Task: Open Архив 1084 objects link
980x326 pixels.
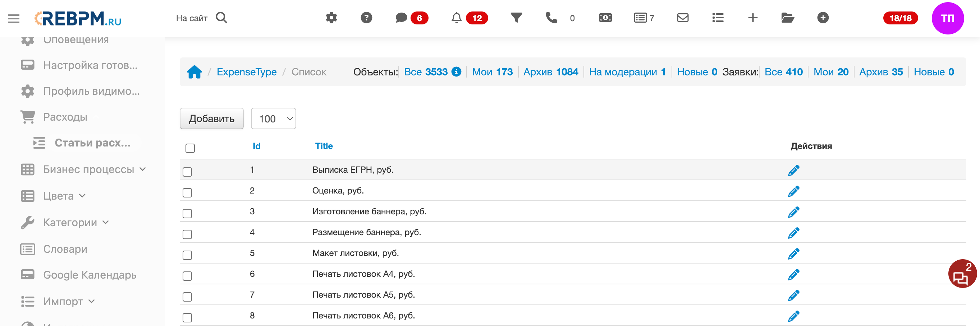Action: pyautogui.click(x=550, y=72)
